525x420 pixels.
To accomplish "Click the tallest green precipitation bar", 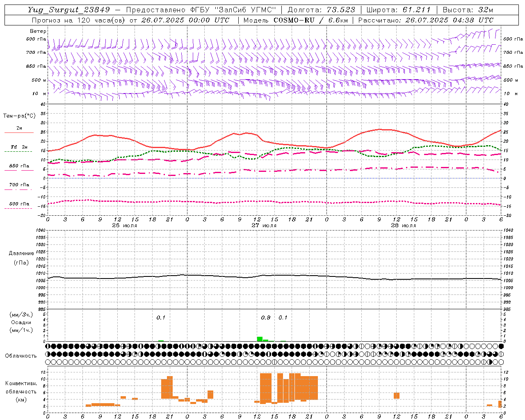I will click(260, 339).
